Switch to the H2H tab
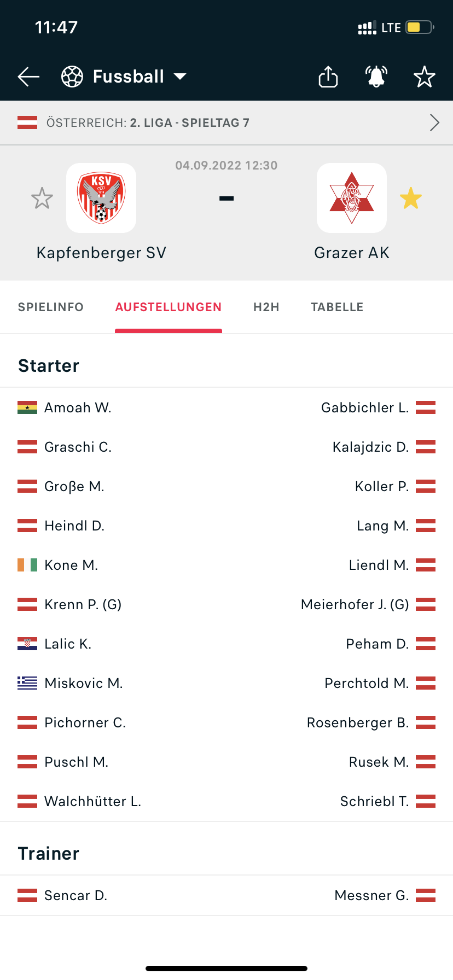Screen dimensions: 453x980 pyautogui.click(x=266, y=307)
